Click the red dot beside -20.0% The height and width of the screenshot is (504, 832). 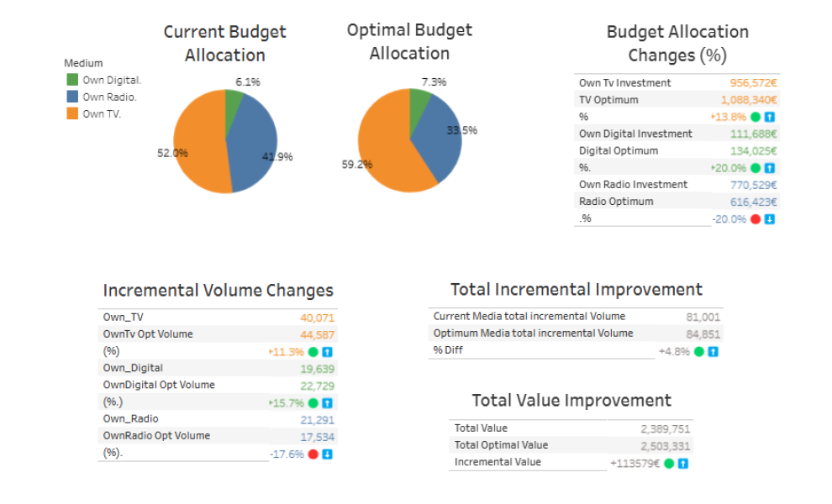point(756,219)
